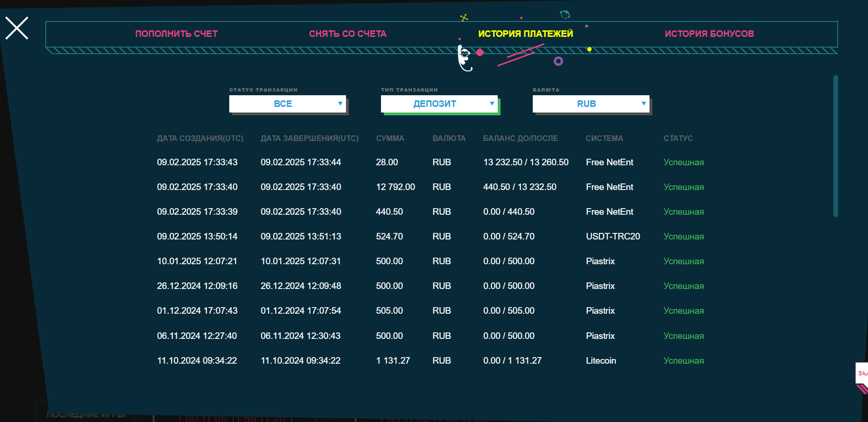Click Успешная status in 11.10.2024 row
The image size is (868, 422).
coord(684,360)
